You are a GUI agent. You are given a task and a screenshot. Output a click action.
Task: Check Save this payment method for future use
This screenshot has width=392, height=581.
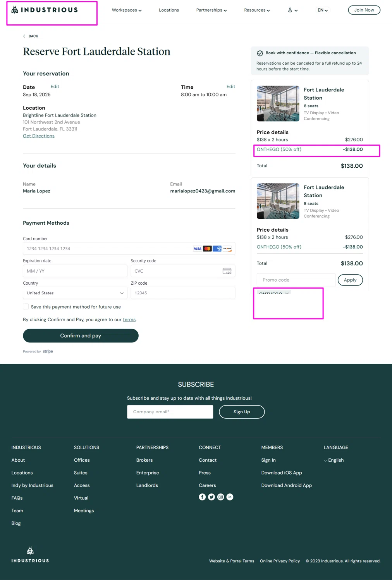pyautogui.click(x=26, y=307)
